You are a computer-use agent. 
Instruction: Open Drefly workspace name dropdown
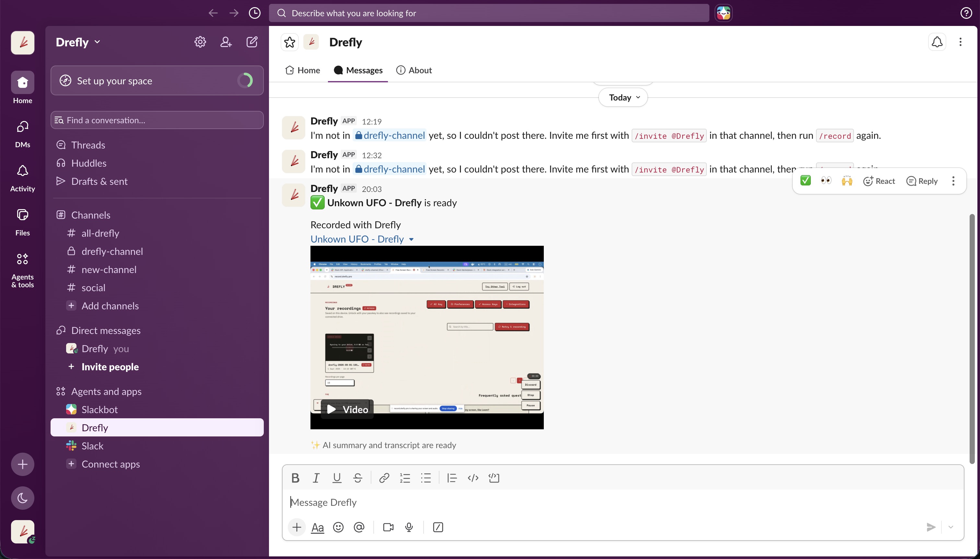78,42
